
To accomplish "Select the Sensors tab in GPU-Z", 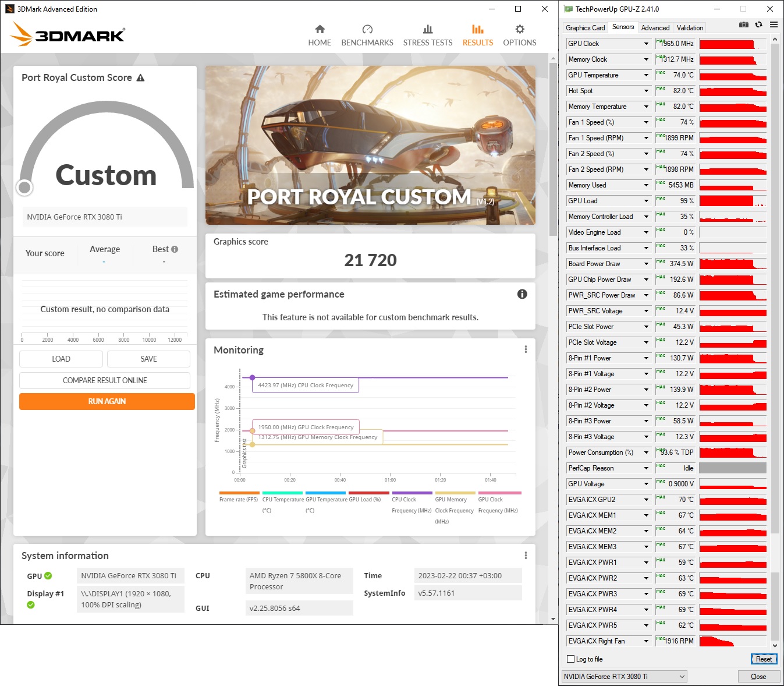I will click(x=623, y=27).
